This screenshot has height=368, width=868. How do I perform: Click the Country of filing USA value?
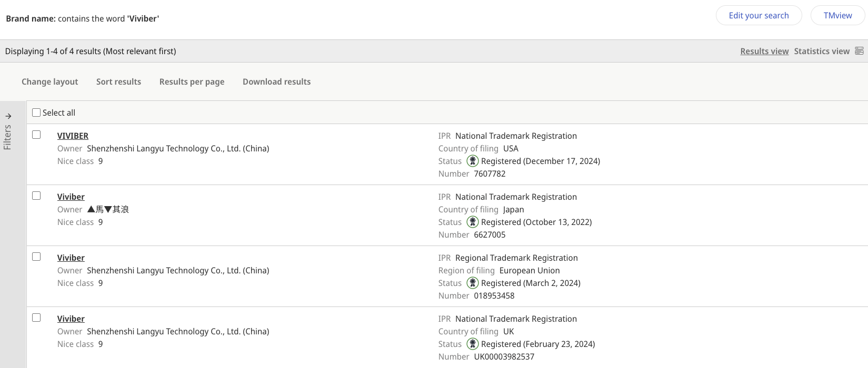click(x=511, y=148)
